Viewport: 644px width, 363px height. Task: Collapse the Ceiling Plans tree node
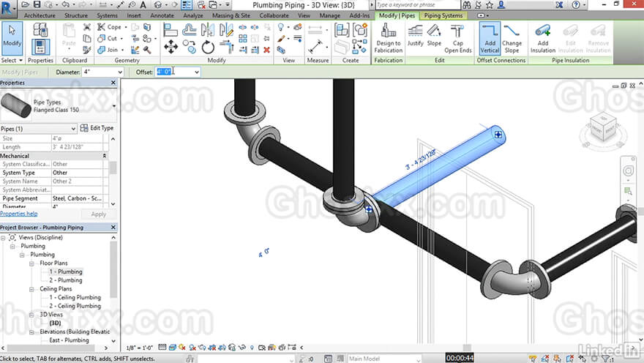tap(31, 289)
